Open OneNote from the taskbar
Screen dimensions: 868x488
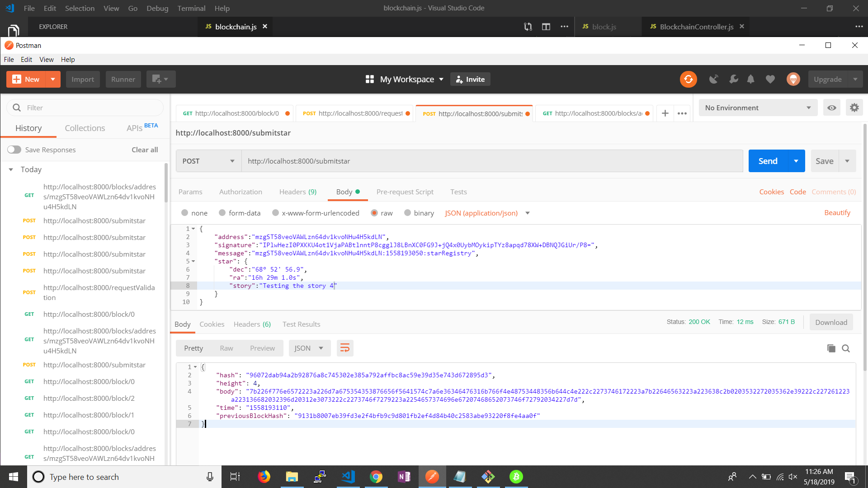(x=404, y=477)
